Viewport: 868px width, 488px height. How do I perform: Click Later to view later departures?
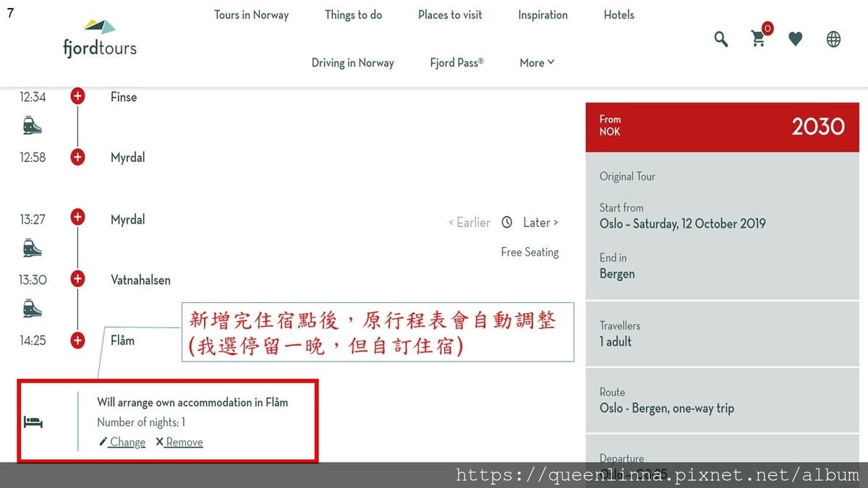point(535,222)
